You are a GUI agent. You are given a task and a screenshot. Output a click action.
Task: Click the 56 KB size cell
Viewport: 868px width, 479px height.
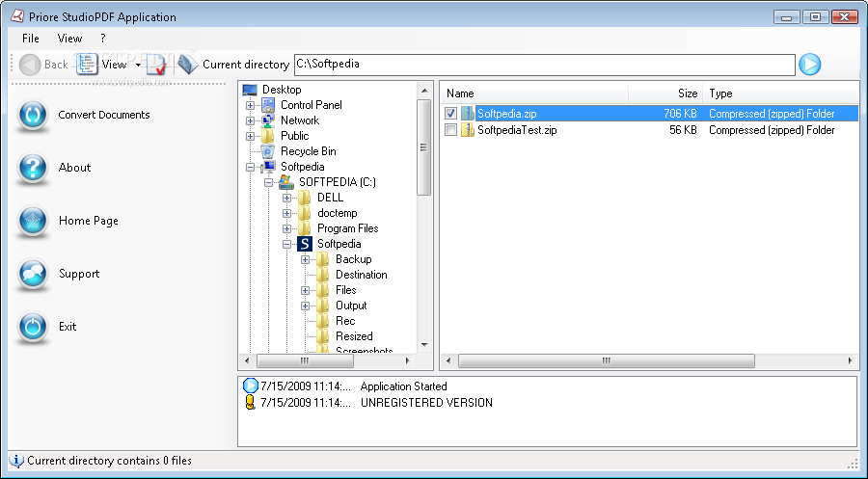682,130
